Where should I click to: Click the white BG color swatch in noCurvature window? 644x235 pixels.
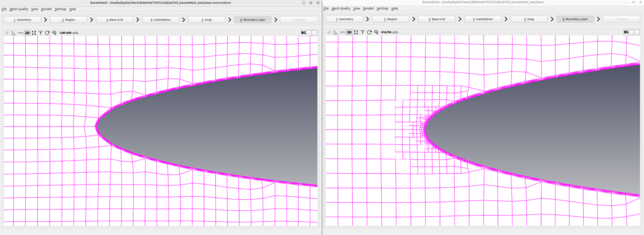(x=314, y=33)
